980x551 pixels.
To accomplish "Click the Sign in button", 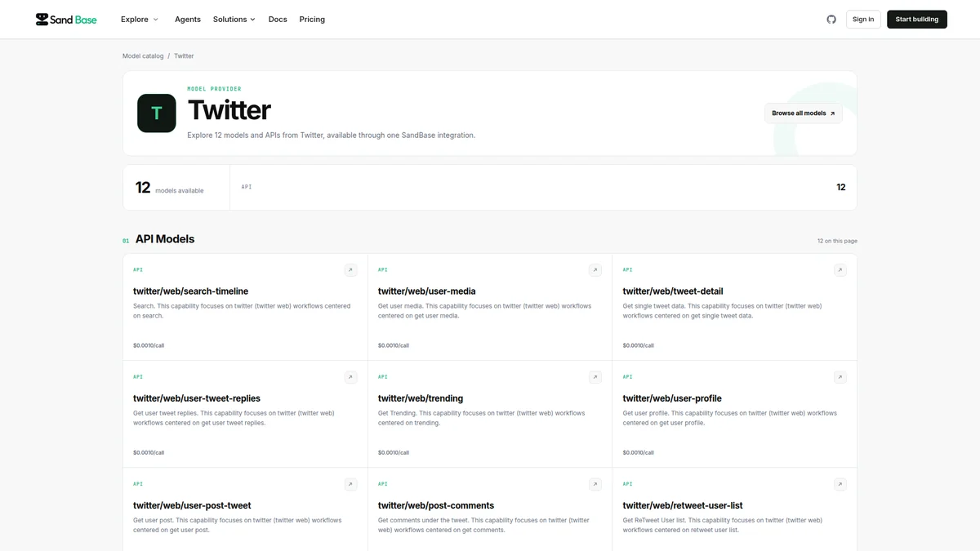I will click(x=863, y=19).
